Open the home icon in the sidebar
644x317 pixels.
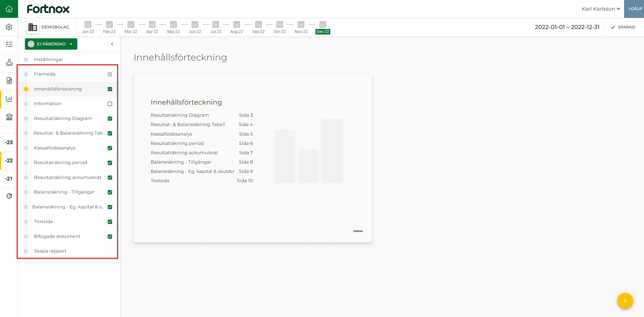pyautogui.click(x=9, y=9)
